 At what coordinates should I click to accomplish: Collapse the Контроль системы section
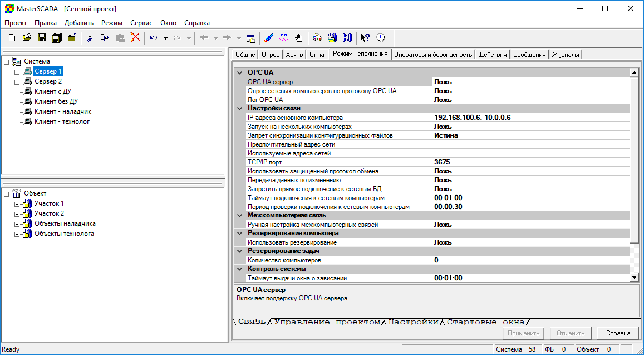240,269
